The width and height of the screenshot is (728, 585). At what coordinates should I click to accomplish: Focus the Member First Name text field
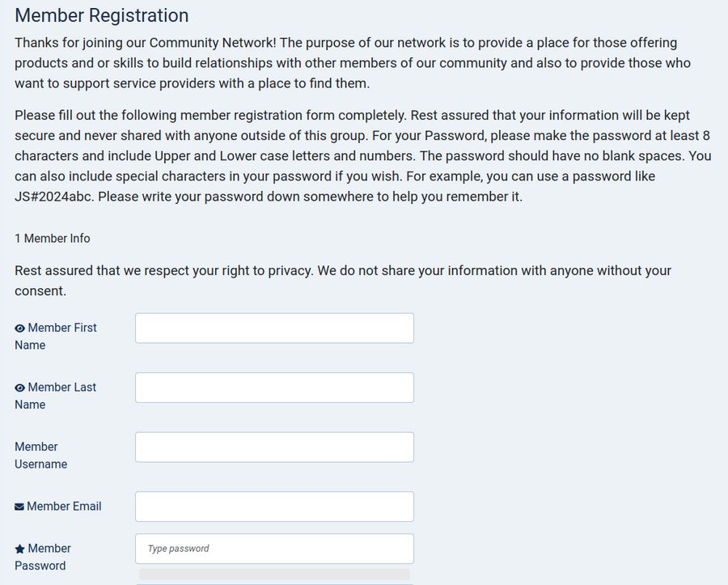pos(274,329)
